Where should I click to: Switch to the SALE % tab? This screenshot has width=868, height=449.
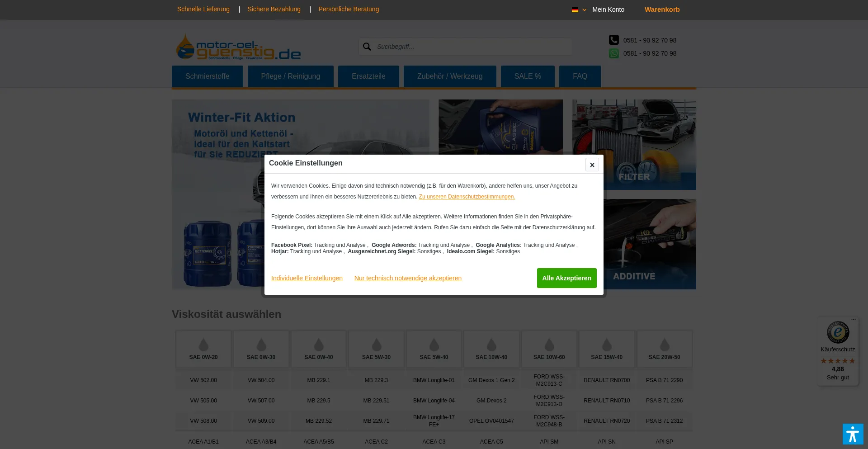527,76
